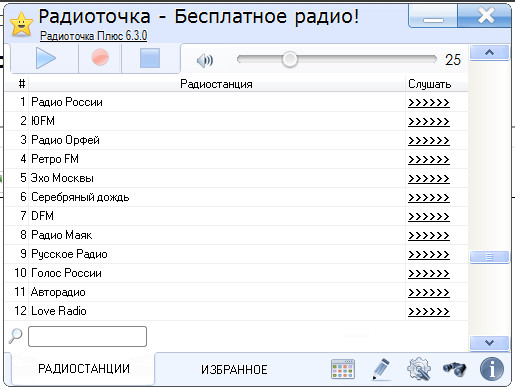
Task: Click the binoculars search icon
Action: 454,369
